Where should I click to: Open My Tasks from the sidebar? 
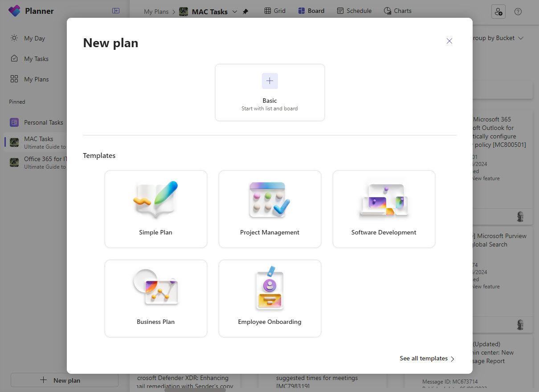(35, 58)
